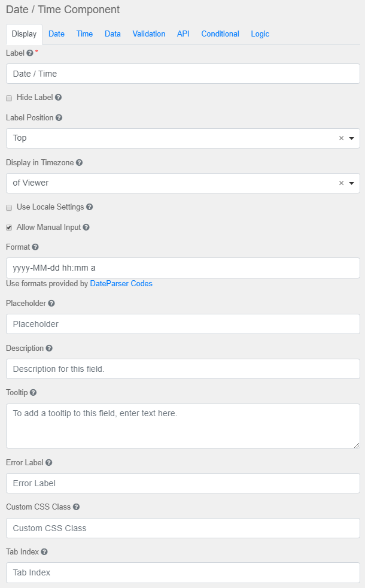Enable Use Locale Settings
This screenshot has height=588, width=365.
click(x=8, y=207)
